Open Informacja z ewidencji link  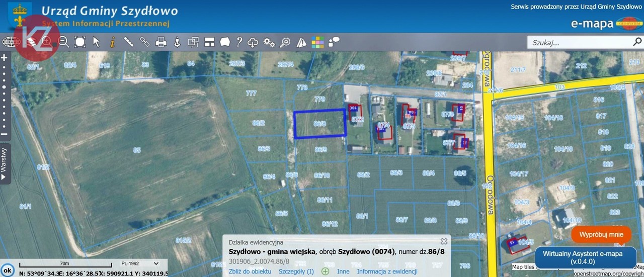pos(387,271)
